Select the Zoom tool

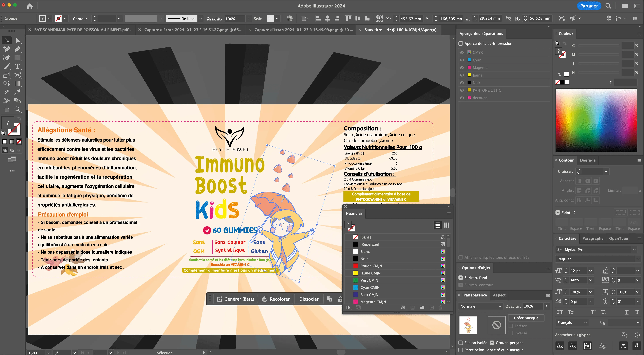[x=17, y=109]
